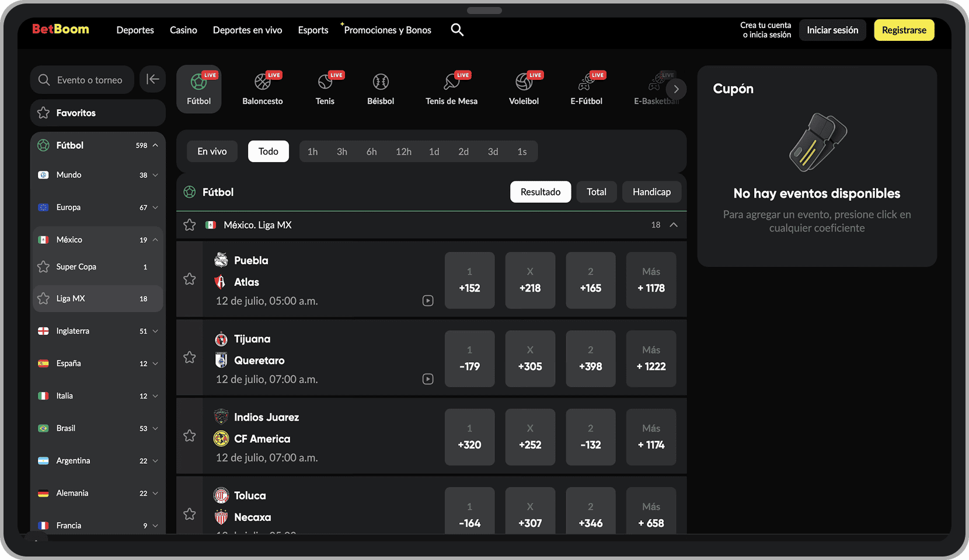Bet on Necaxa win at +346

pyautogui.click(x=591, y=511)
